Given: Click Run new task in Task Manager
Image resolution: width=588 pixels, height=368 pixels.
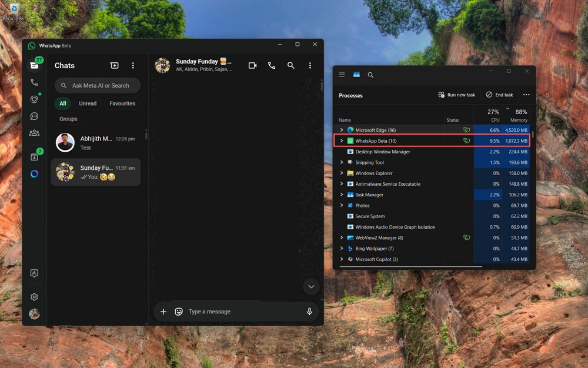Looking at the screenshot, I should [x=457, y=95].
